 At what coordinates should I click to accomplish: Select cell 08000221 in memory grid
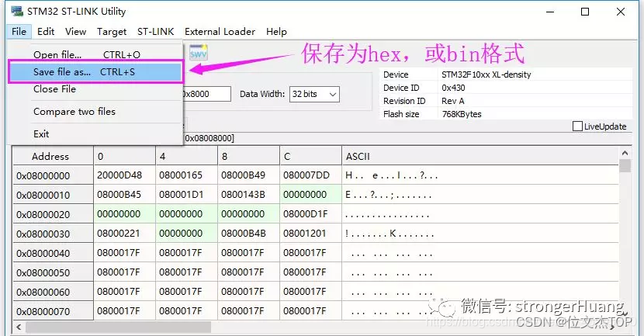point(124,233)
